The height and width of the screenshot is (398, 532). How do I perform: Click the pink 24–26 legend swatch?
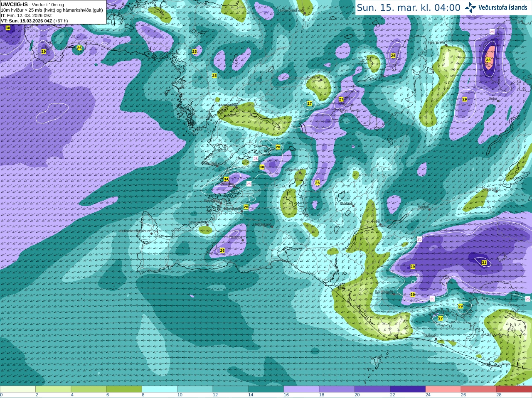(443, 389)
